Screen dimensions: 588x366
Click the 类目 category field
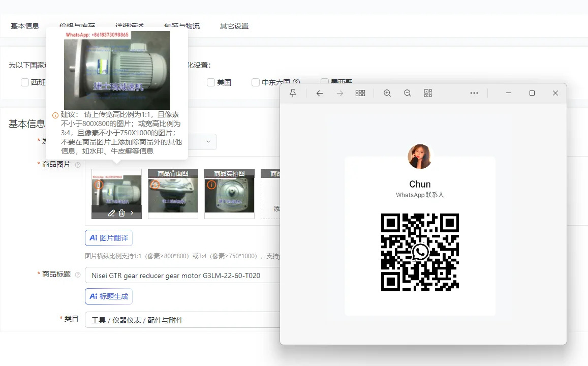182,320
